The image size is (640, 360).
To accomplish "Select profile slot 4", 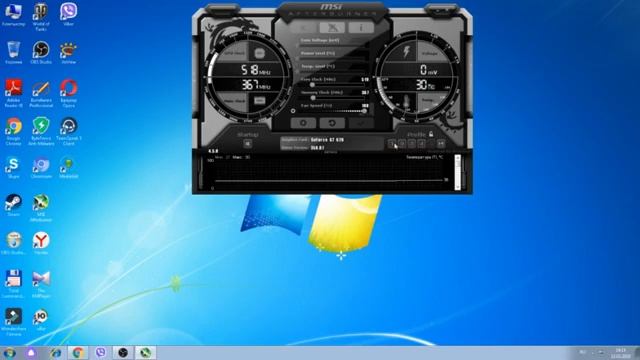I will 421,143.
